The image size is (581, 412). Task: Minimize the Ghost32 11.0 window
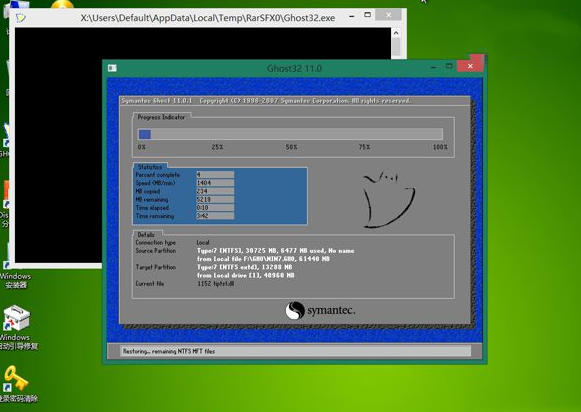(x=433, y=67)
